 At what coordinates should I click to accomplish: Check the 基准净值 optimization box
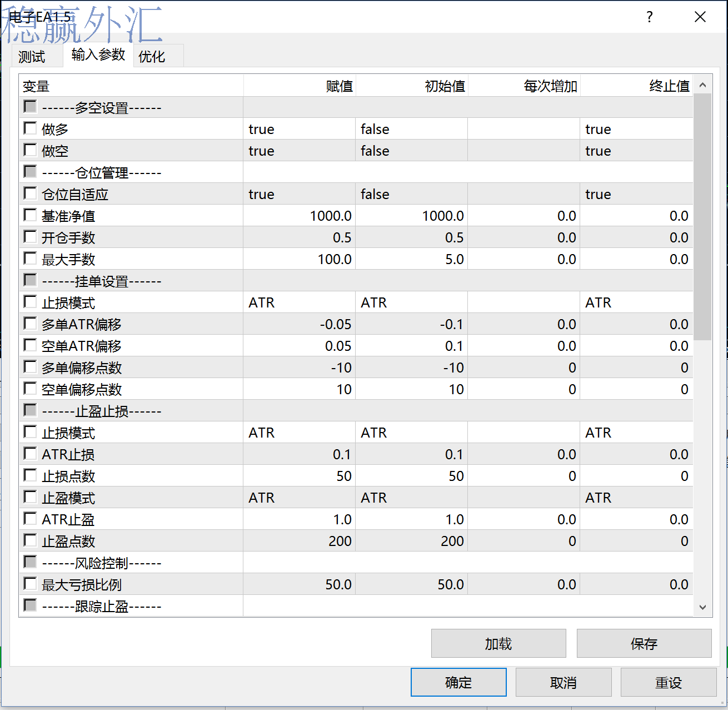point(30,215)
